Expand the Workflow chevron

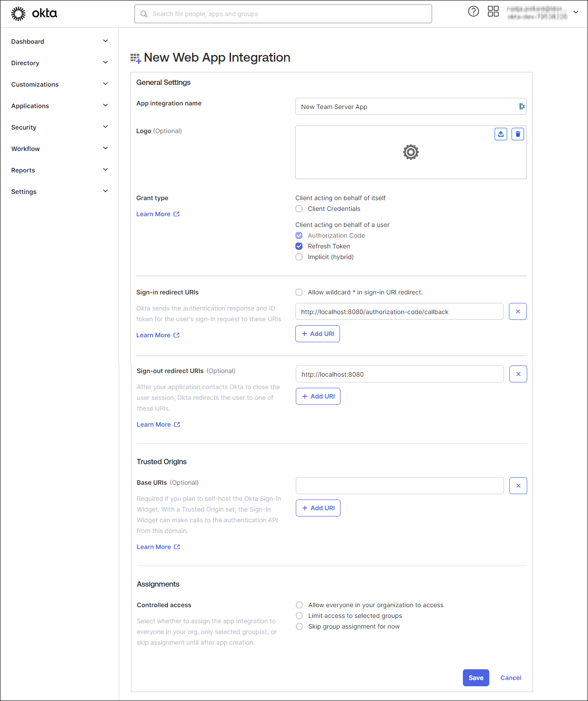click(105, 148)
